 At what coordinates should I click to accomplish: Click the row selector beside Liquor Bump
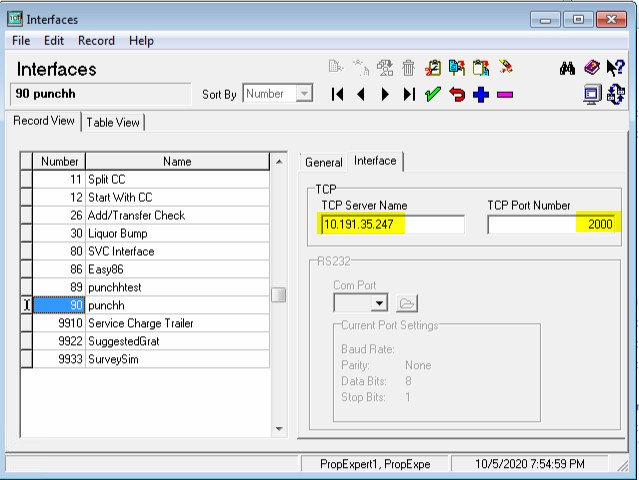pos(26,233)
